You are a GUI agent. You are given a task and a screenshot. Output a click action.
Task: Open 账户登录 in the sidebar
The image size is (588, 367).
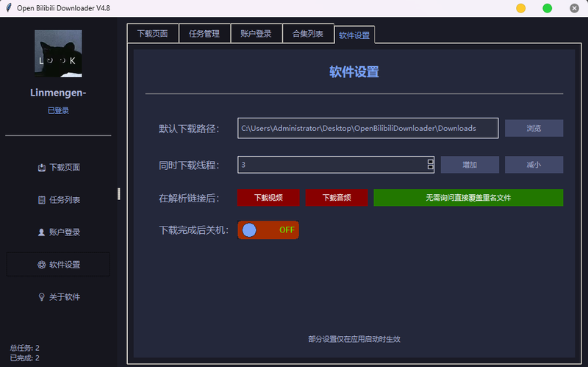tap(59, 232)
